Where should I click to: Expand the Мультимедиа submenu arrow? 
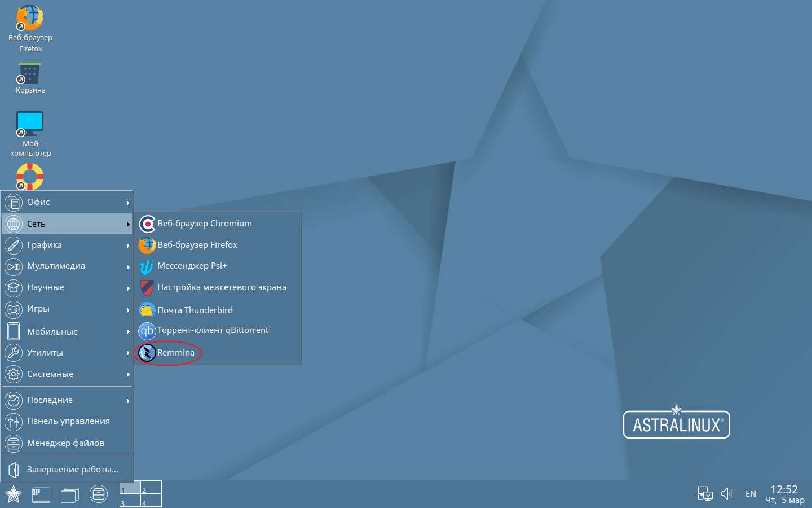click(129, 267)
